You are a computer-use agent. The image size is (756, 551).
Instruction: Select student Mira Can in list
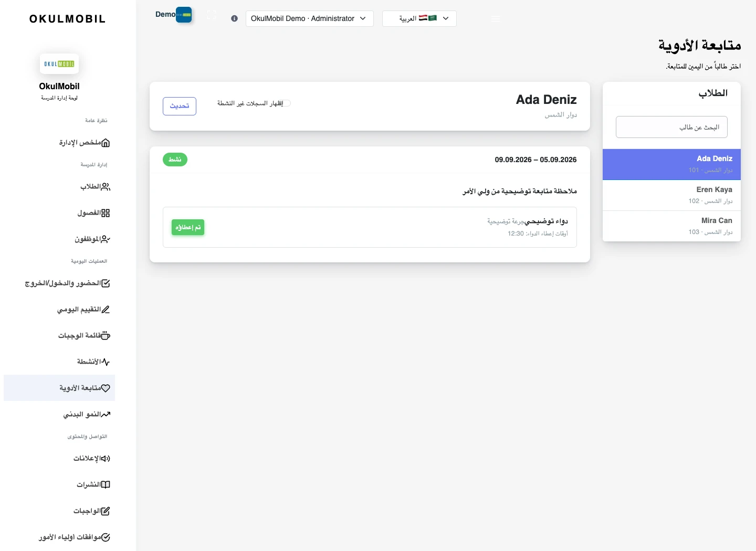tap(671, 226)
